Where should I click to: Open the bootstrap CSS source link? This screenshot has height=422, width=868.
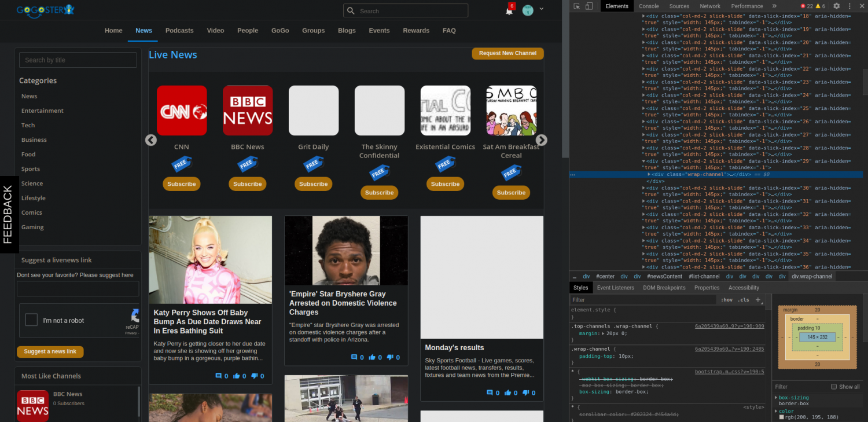pos(730,372)
